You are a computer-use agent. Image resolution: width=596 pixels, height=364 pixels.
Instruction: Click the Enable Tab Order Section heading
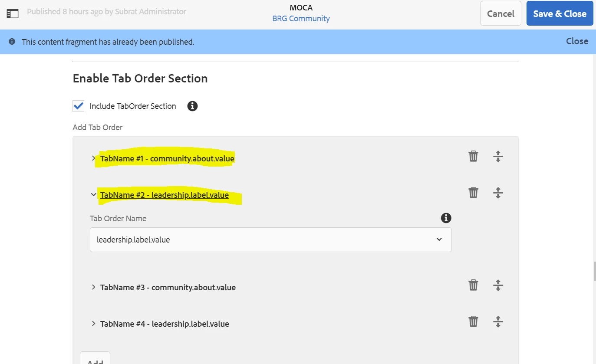coord(140,79)
